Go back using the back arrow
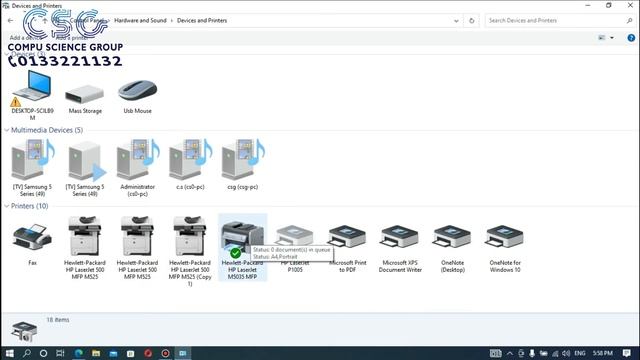640x360 pixels. (x=11, y=20)
